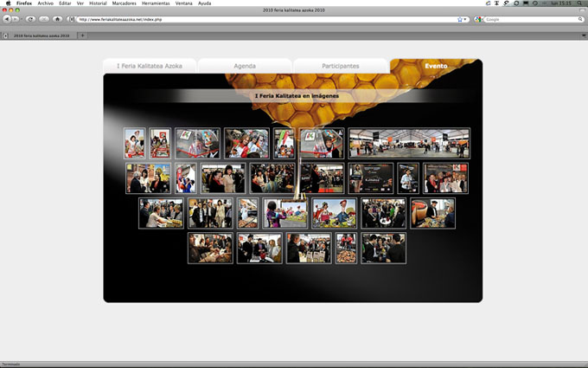Click the site identity icon beside the URL

pos(72,19)
